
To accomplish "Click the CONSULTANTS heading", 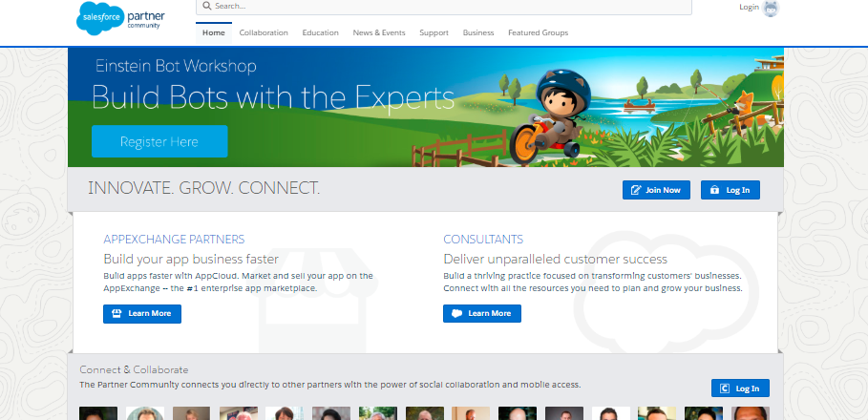I will click(x=483, y=240).
